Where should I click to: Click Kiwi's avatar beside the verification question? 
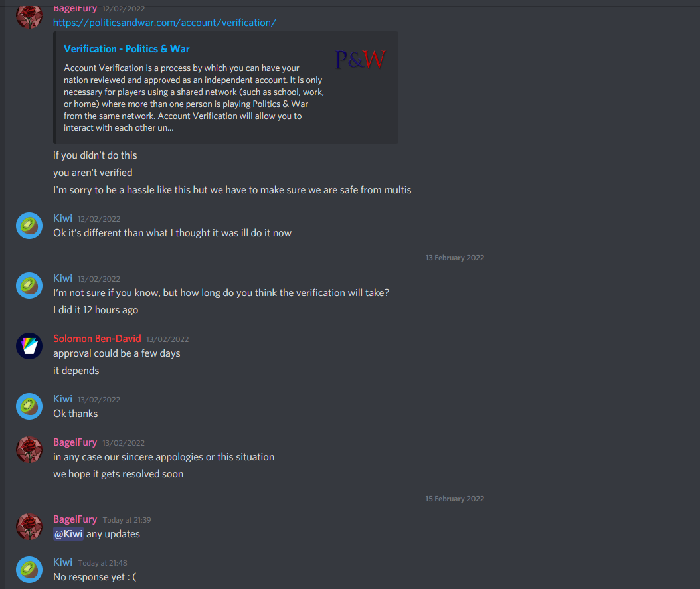[x=29, y=286]
